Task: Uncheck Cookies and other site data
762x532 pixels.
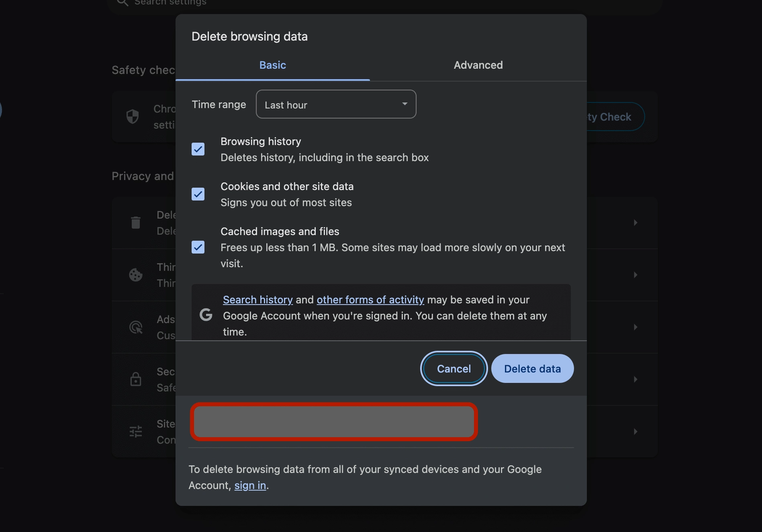Action: (x=198, y=194)
